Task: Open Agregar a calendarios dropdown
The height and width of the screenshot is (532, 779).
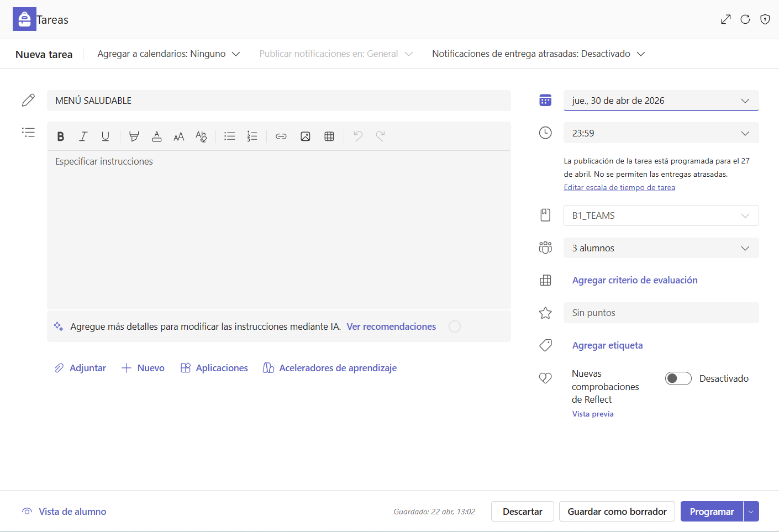Action: [169, 54]
